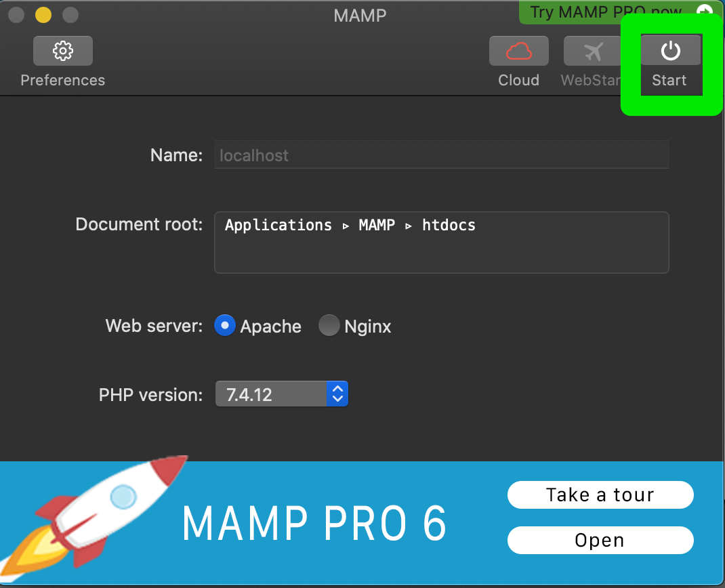Click the Open button for MAMP PRO 6
The width and height of the screenshot is (725, 588).
(600, 540)
